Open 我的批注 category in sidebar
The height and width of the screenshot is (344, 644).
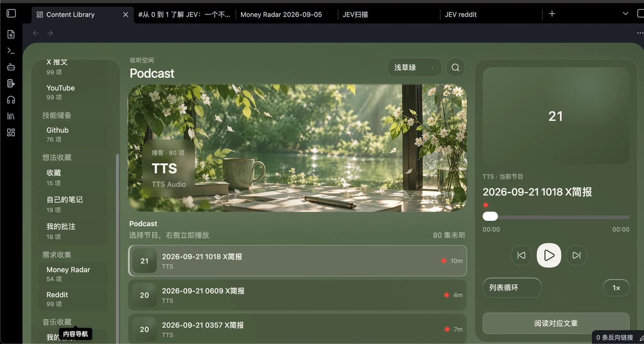73,231
